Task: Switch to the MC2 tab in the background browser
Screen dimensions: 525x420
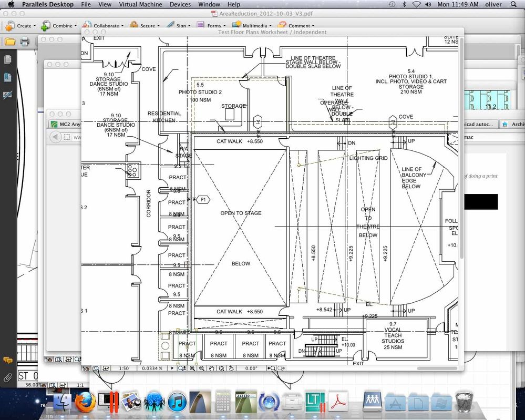Action: click(x=66, y=124)
